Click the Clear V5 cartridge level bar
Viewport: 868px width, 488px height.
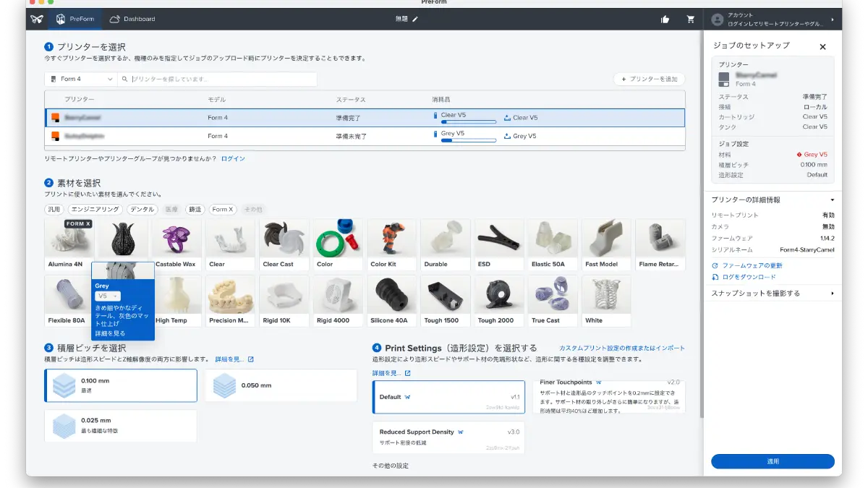point(469,122)
